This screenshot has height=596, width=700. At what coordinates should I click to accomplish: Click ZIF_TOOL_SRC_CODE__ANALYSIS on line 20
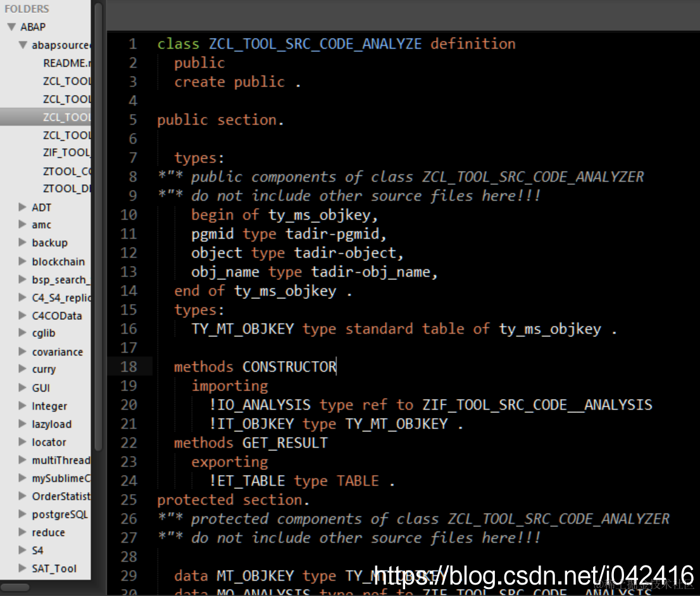537,405
